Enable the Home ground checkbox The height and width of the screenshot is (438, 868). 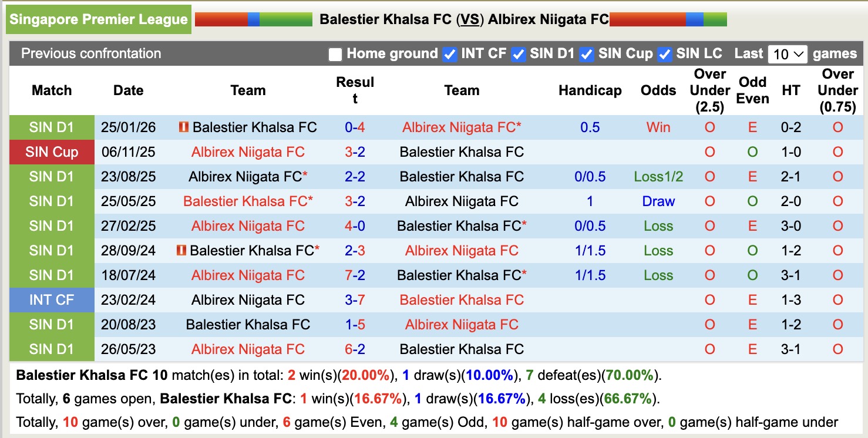click(335, 54)
